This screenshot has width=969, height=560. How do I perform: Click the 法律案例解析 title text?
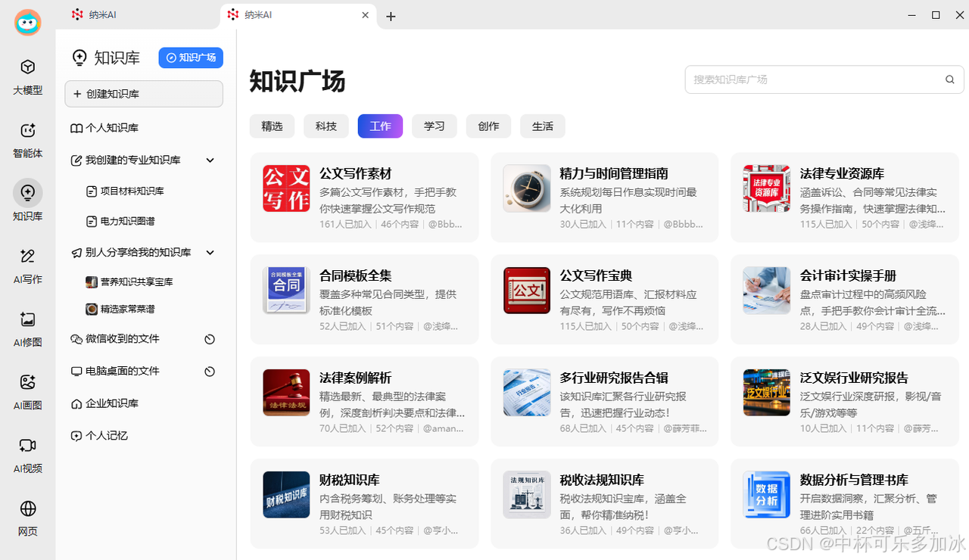click(356, 378)
